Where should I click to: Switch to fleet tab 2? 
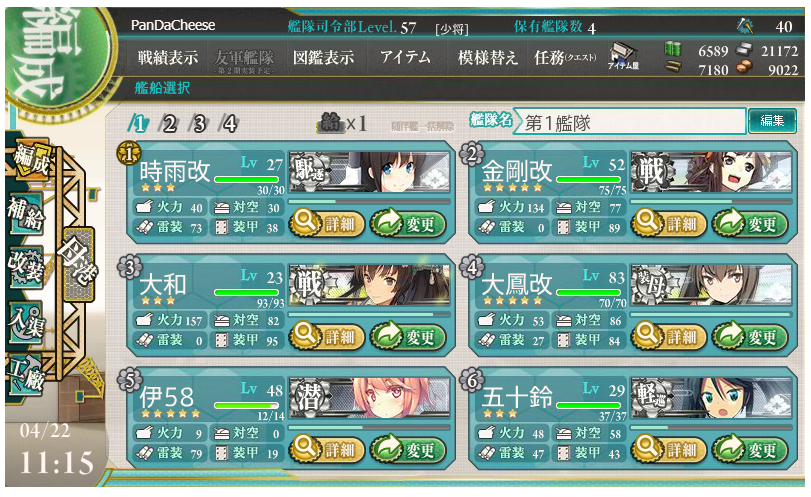[168, 124]
